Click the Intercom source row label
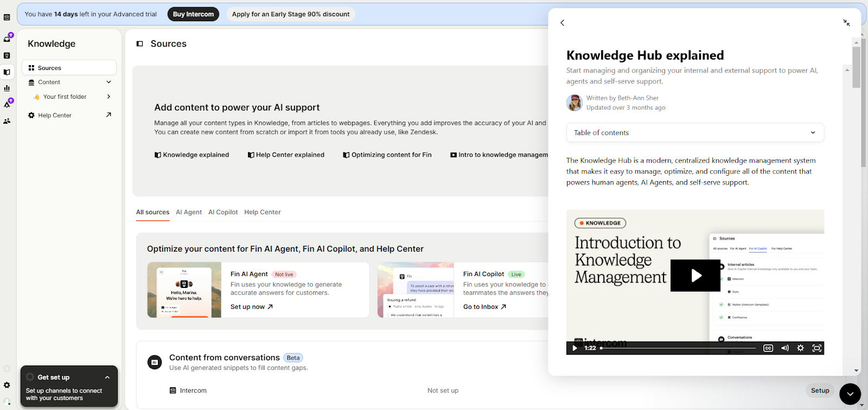 tap(193, 390)
